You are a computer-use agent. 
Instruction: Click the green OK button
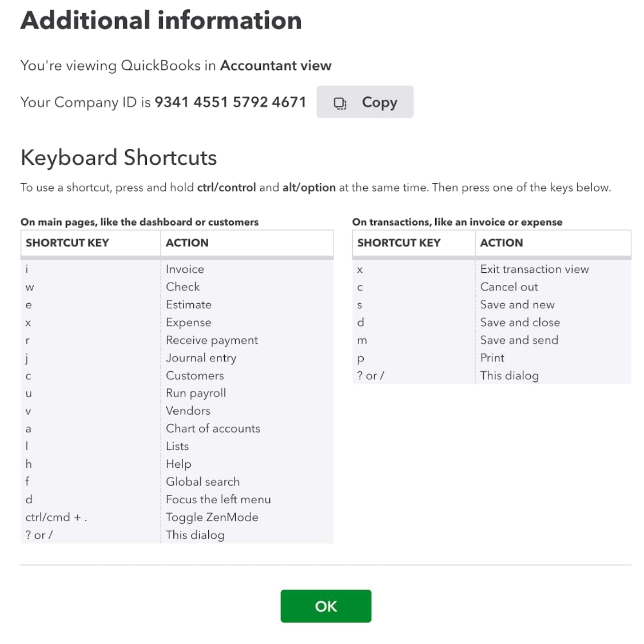coord(325,606)
